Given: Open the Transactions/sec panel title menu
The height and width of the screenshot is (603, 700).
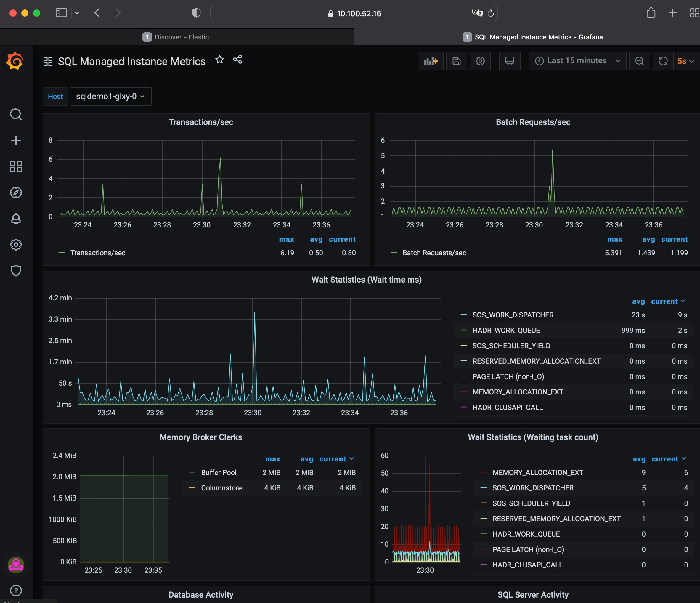Looking at the screenshot, I should pyautogui.click(x=201, y=122).
